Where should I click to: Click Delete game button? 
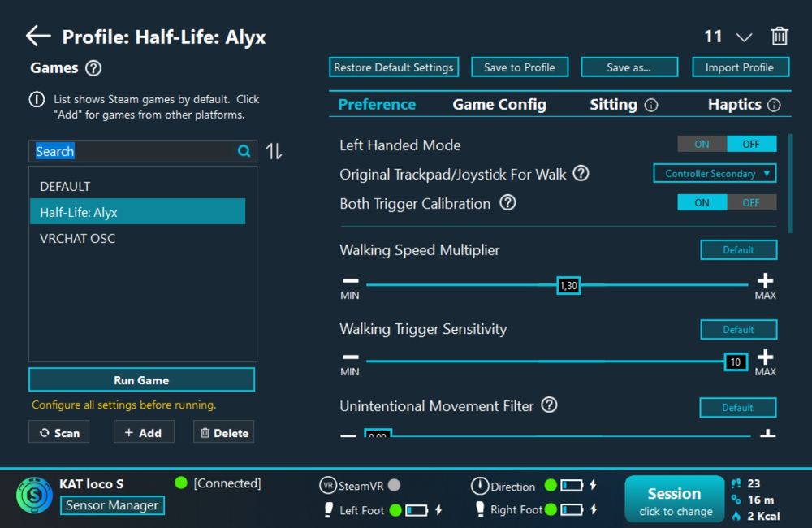pyautogui.click(x=224, y=432)
